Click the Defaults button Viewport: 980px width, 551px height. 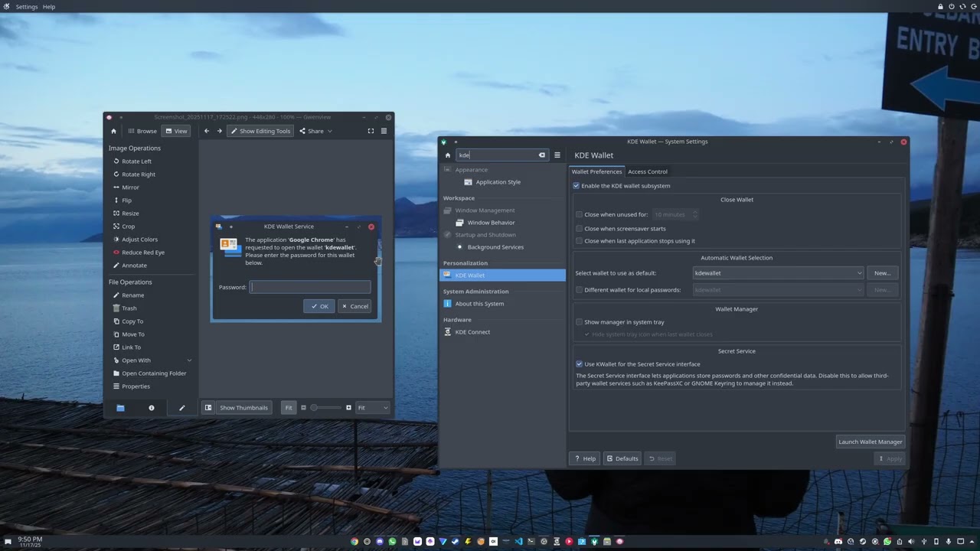[622, 458]
